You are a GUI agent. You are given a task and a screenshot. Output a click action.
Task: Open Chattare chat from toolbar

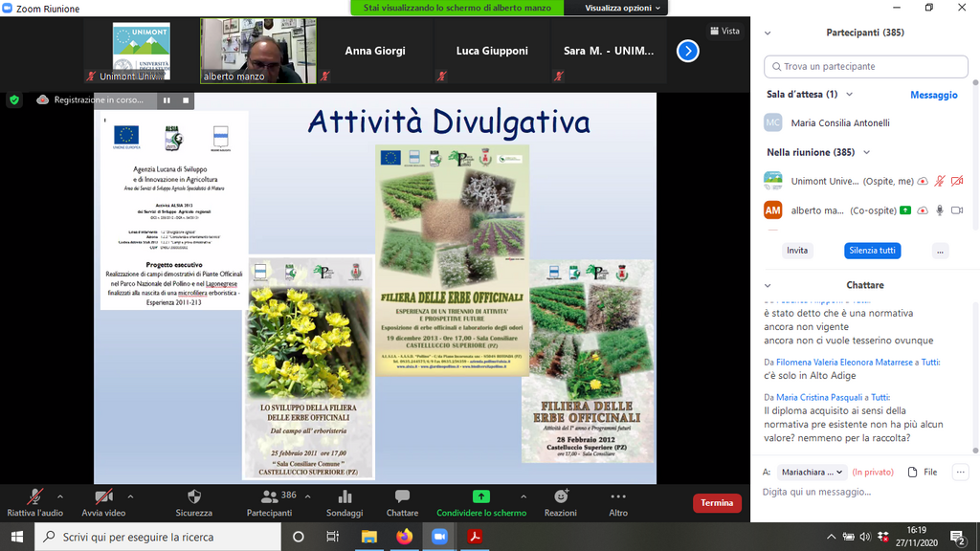[x=402, y=502]
